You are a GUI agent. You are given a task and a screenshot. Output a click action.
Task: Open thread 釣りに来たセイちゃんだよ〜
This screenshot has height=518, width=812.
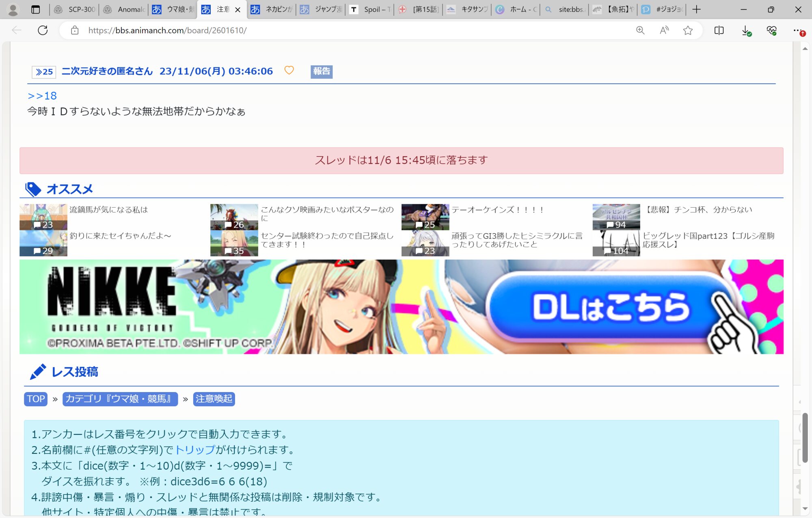(x=120, y=236)
